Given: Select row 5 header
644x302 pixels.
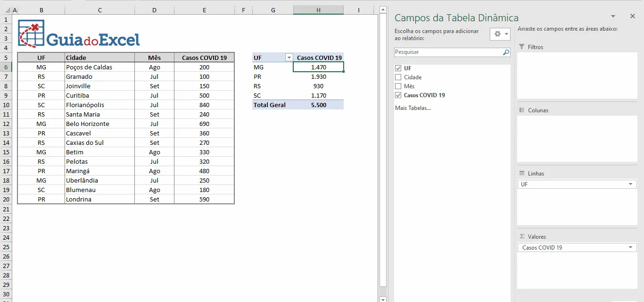Looking at the screenshot, I should coord(6,58).
